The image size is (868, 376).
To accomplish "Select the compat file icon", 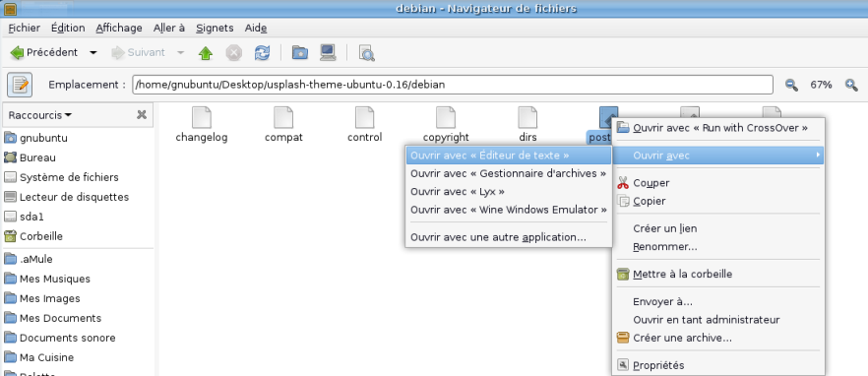I will point(283,118).
